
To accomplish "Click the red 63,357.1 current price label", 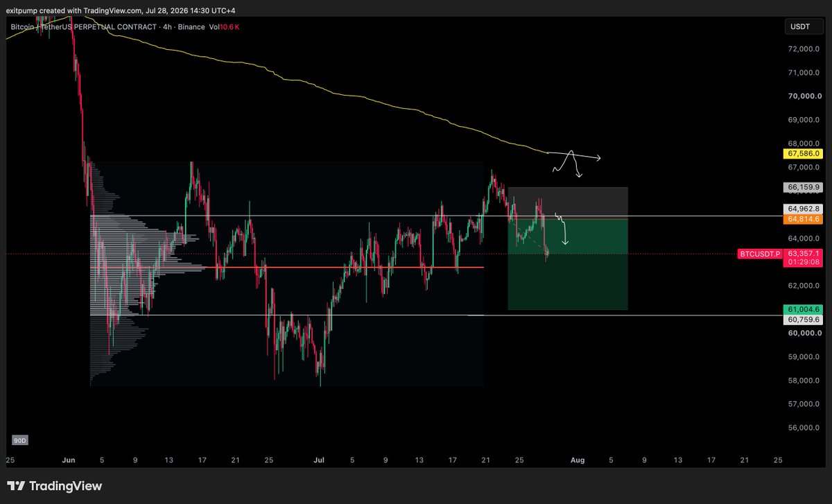I will pos(802,254).
